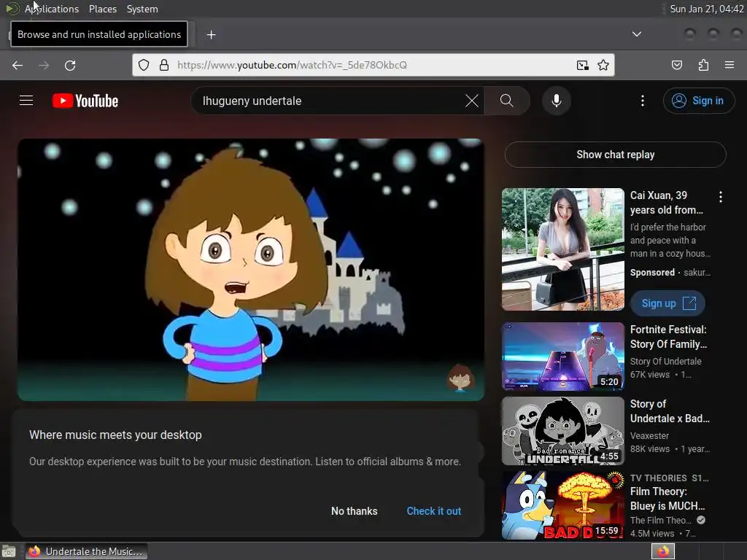This screenshot has height=560, width=747.
Task: Click the Sign up ad button
Action: (x=667, y=303)
